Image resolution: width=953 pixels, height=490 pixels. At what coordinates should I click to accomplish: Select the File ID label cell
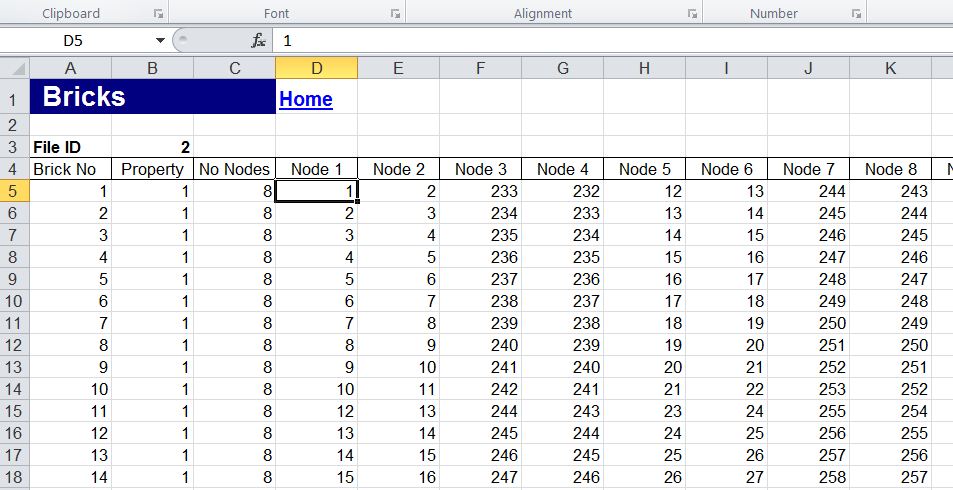70,147
